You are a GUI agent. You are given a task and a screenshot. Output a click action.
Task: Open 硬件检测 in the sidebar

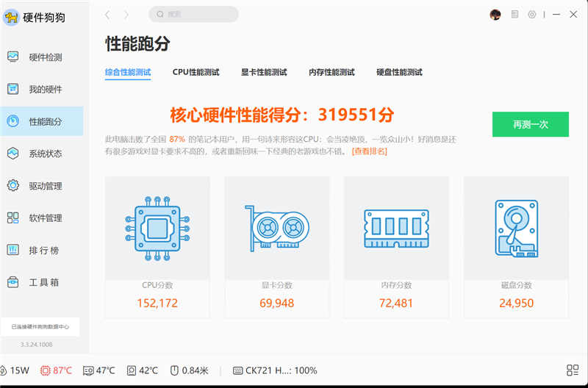click(42, 57)
